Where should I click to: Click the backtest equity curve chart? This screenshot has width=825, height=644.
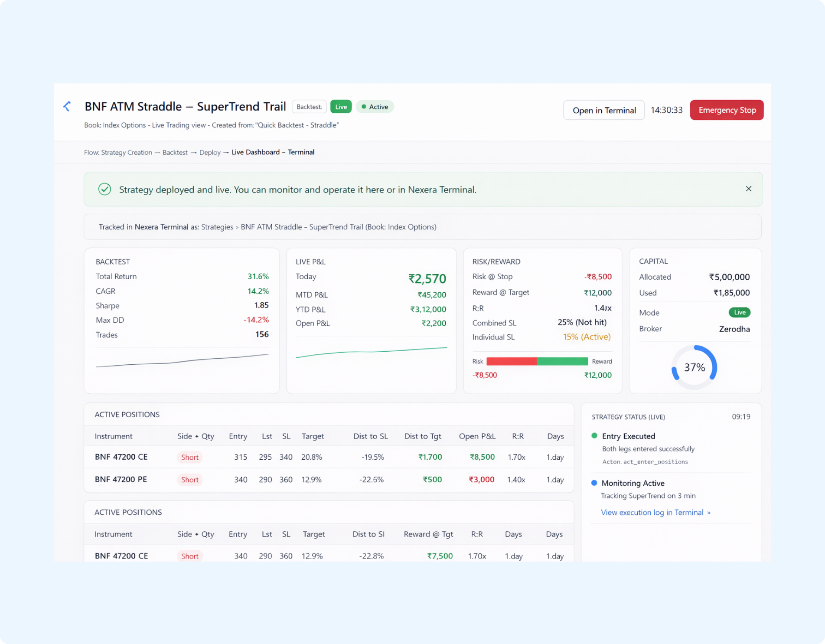[x=182, y=361]
